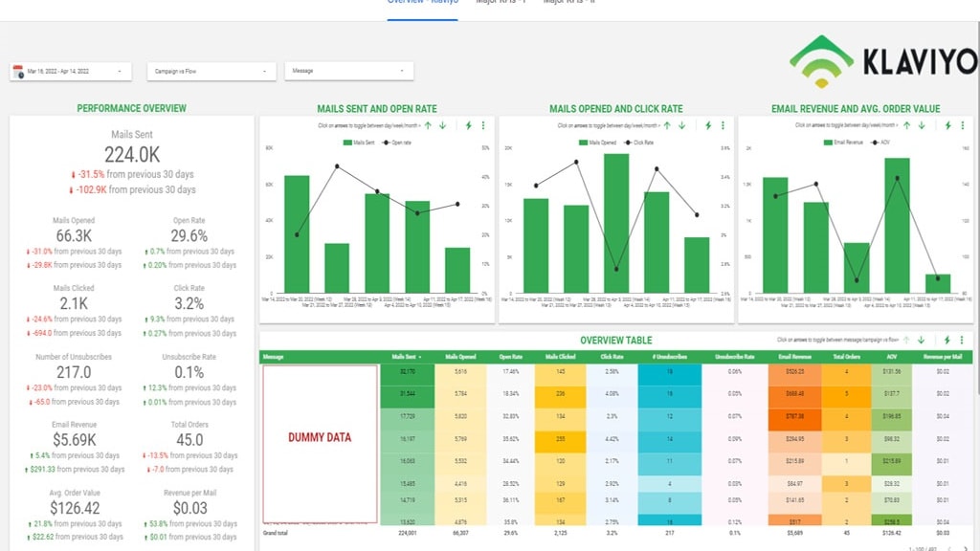The image size is (980, 551).
Task: Click the Unsubscribe Rate scorecard 0.1%
Action: tap(189, 372)
